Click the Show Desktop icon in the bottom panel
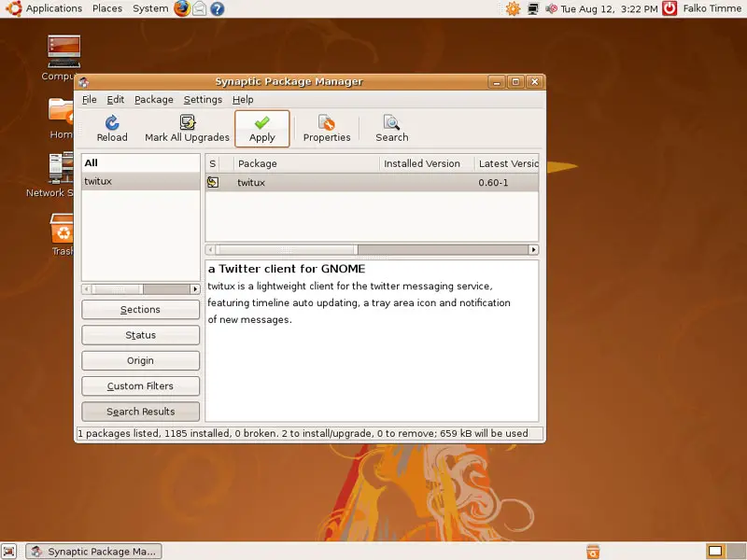Screen dimensions: 747x560 [9, 552]
